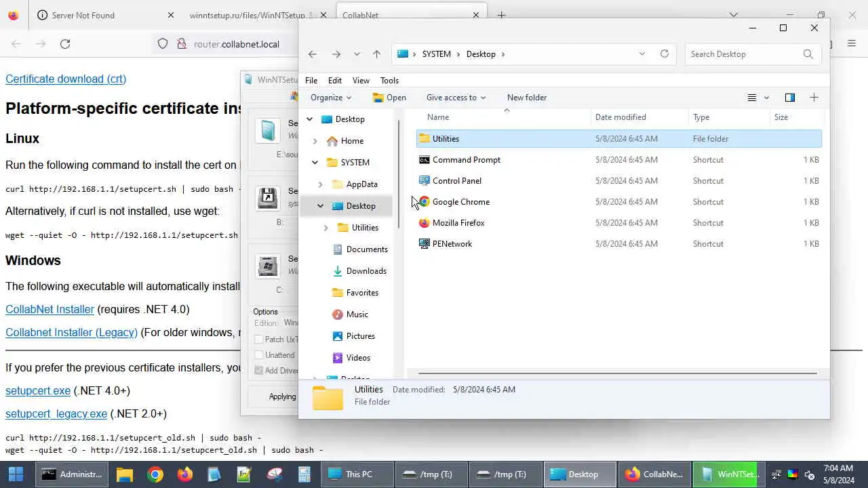Select the Command Prompt shortcut icon
Image resolution: width=868 pixels, height=488 pixels.
425,160
